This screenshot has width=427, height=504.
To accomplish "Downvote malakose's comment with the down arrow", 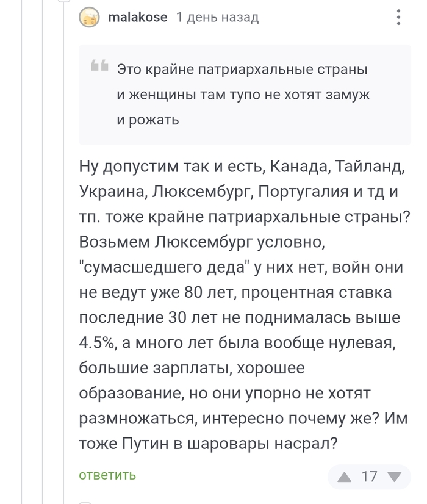I will click(395, 477).
